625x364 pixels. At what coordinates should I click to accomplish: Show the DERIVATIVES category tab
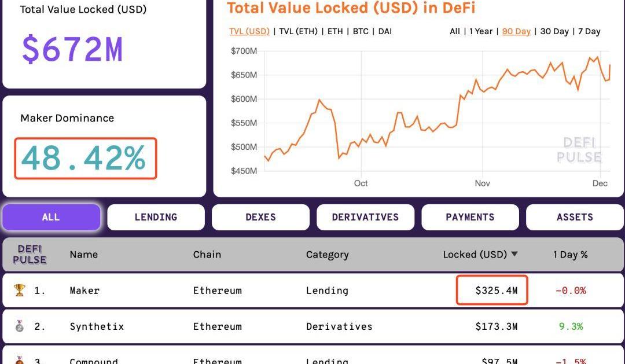(365, 217)
